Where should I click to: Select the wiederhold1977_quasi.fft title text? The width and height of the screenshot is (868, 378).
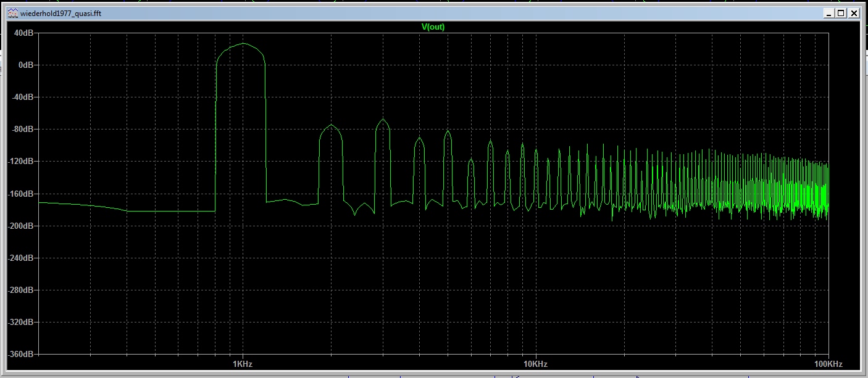[61, 13]
